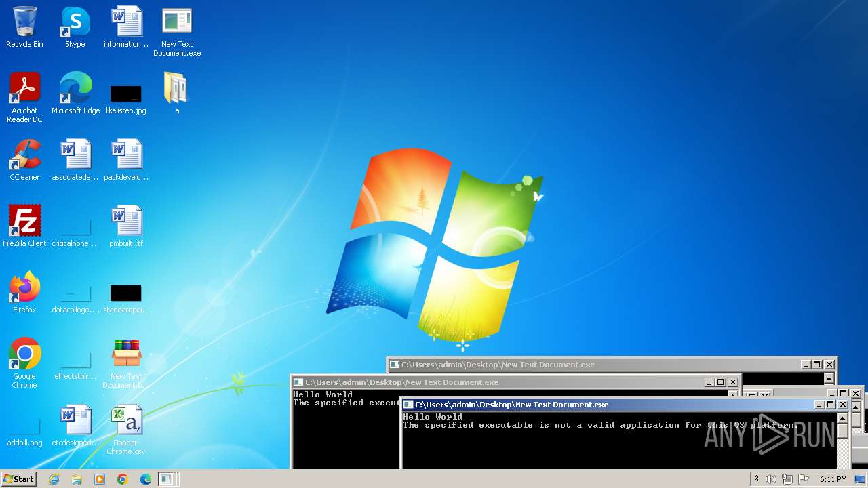Click "Hello World" text in front console

pyautogui.click(x=433, y=417)
